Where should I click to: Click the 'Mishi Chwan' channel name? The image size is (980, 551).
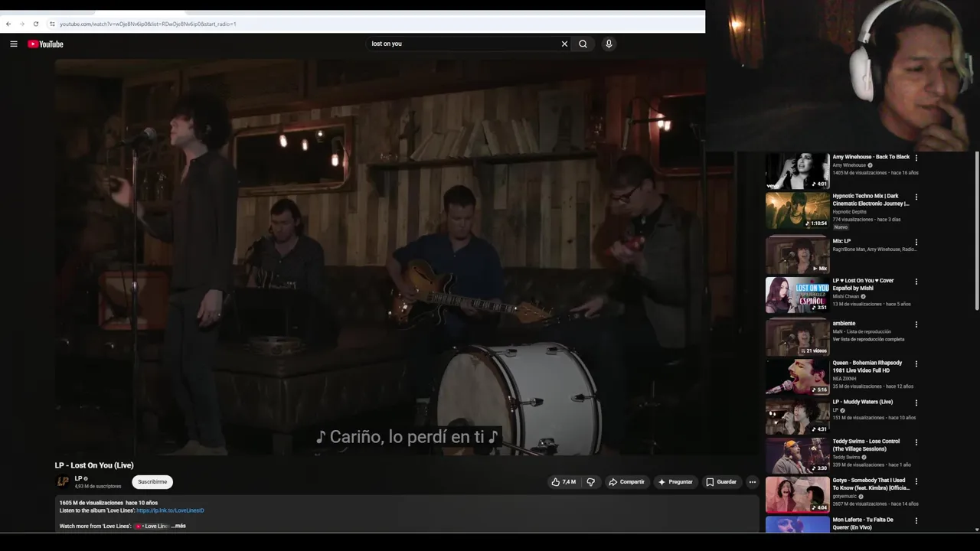[846, 296]
